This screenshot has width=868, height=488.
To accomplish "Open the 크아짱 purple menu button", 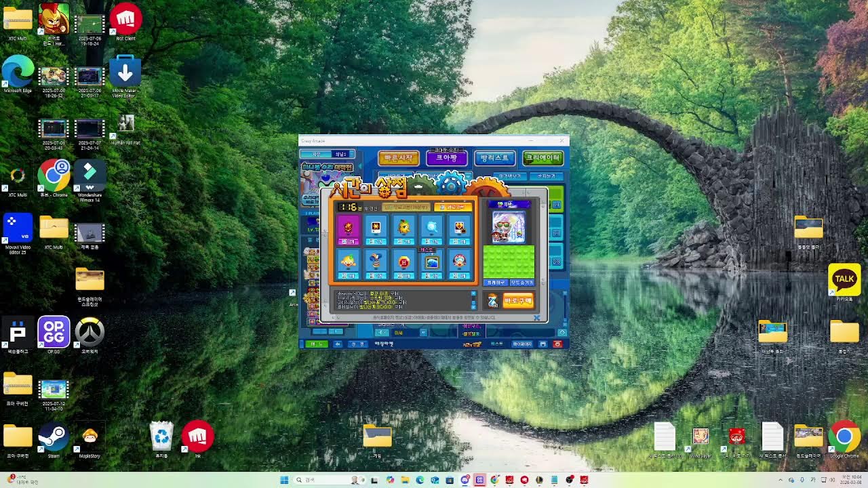I will click(x=446, y=158).
